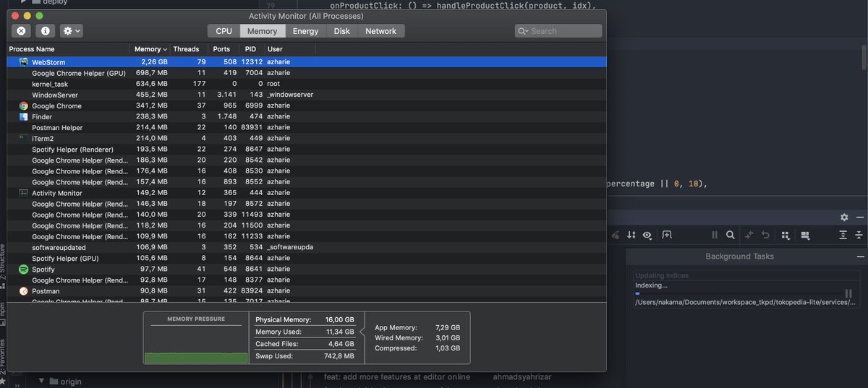Click the Google Chrome icon in process list
868x388 pixels.
coord(24,105)
